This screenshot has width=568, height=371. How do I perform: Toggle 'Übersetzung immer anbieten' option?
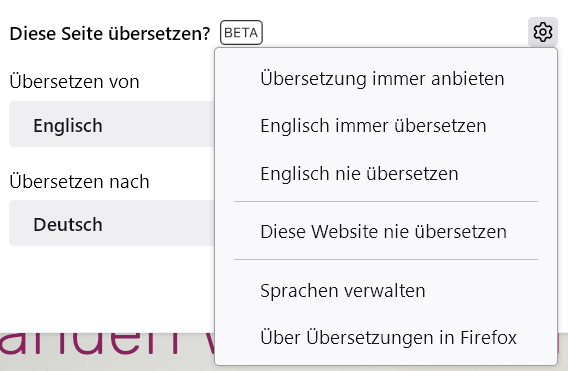386,79
